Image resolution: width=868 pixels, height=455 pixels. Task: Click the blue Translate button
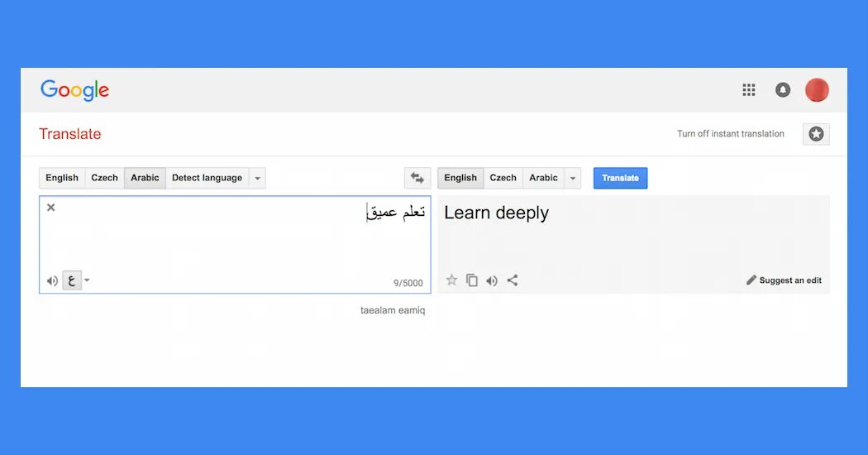click(x=620, y=178)
